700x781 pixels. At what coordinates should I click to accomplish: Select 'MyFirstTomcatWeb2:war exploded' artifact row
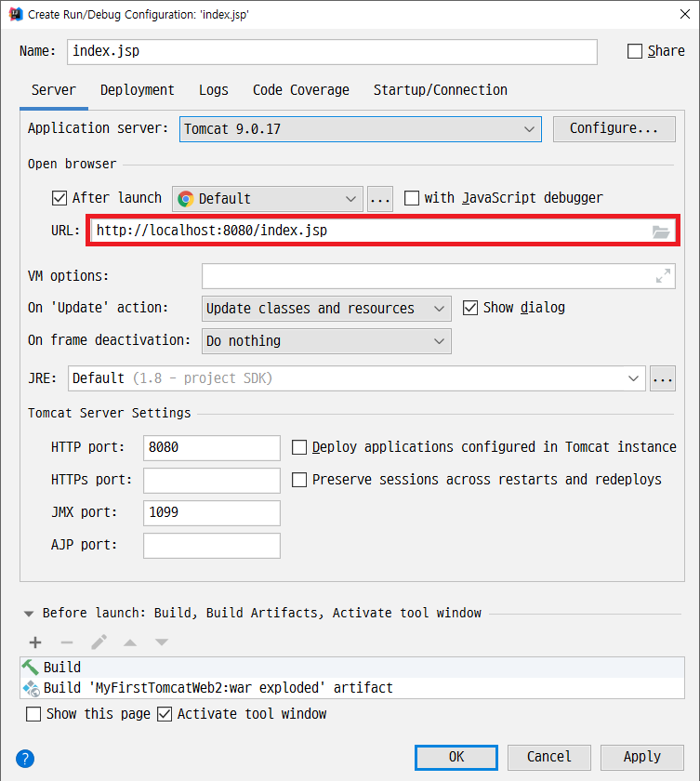pyautogui.click(x=352, y=688)
